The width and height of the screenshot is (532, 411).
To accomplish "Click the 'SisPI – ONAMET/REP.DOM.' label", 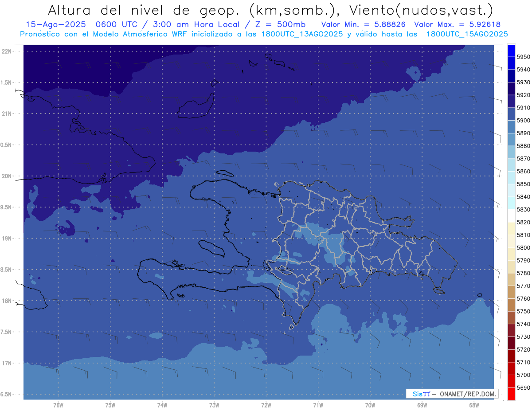I will pyautogui.click(x=452, y=394).
